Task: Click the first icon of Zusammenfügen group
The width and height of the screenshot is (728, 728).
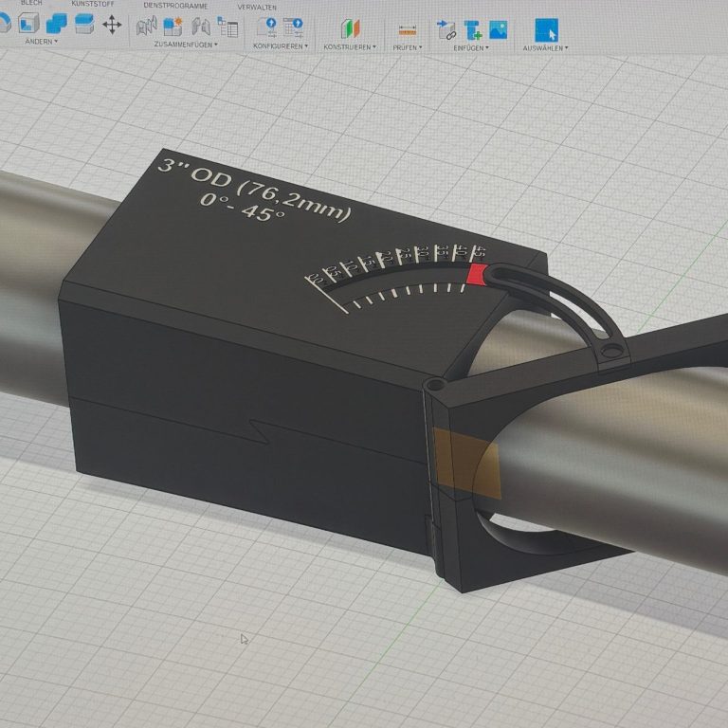Action: click(x=147, y=27)
